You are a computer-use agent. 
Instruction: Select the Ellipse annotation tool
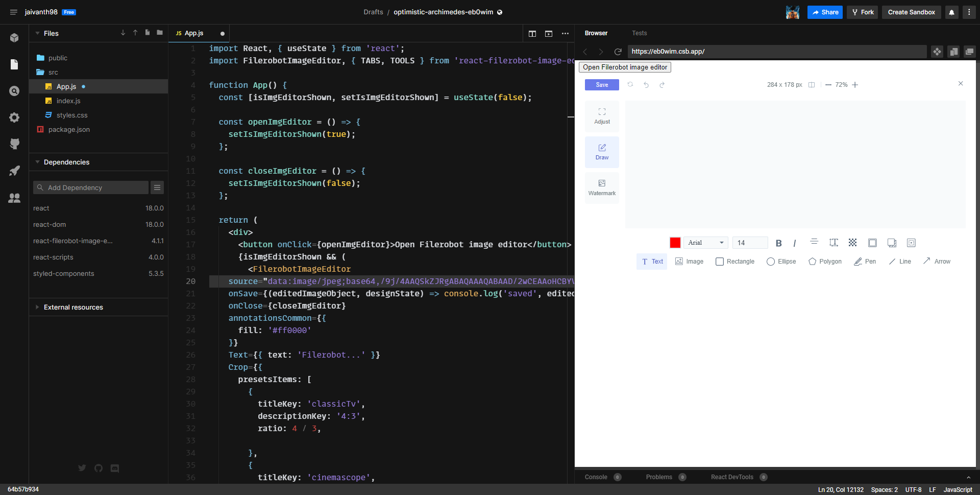[781, 261]
